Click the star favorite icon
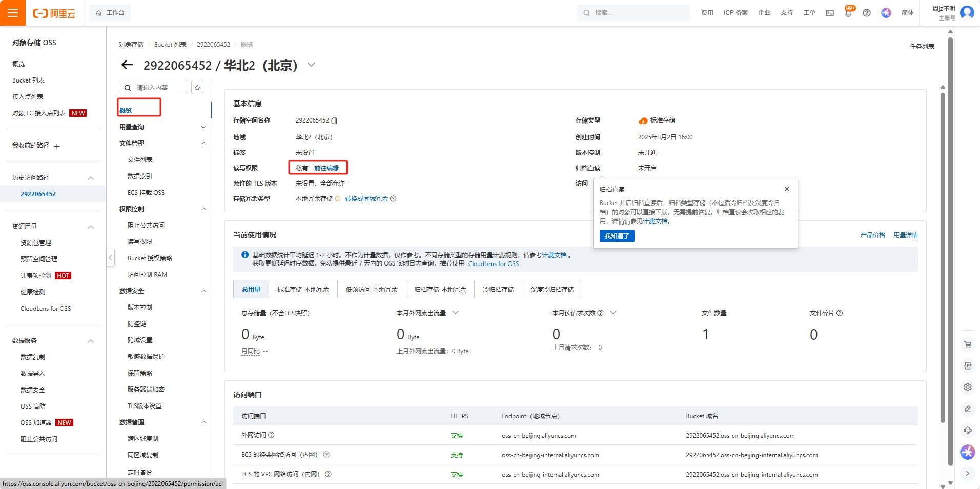This screenshot has width=980, height=489. (197, 88)
